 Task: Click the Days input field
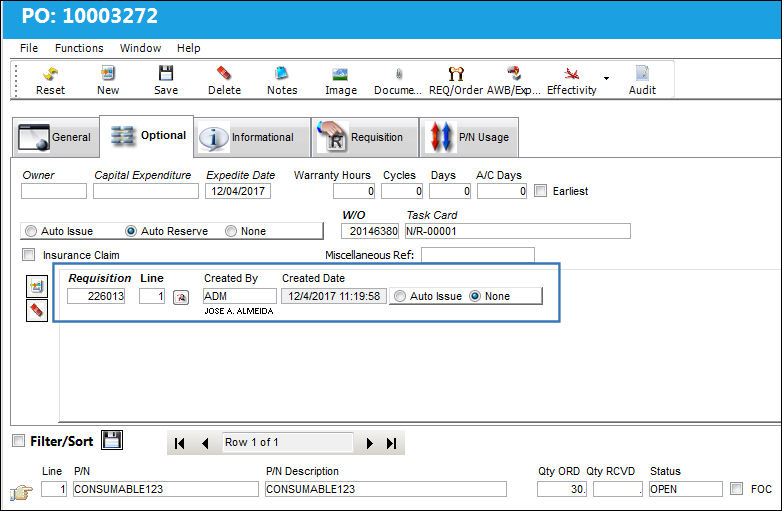450,191
